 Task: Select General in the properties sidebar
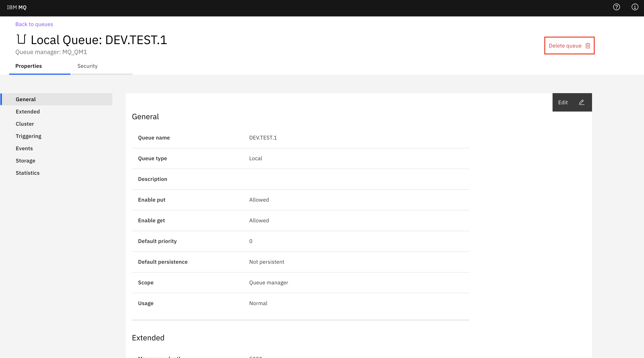pyautogui.click(x=25, y=99)
